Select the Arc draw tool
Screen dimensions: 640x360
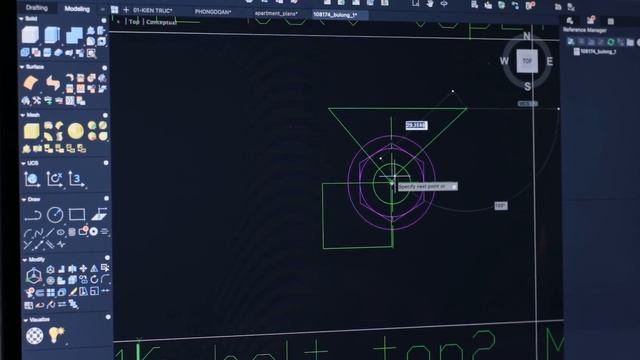28,233
